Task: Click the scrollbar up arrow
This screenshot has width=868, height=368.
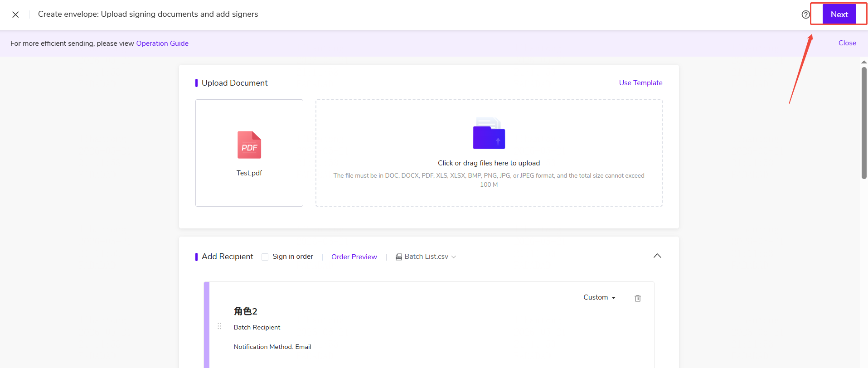Action: pyautogui.click(x=864, y=62)
